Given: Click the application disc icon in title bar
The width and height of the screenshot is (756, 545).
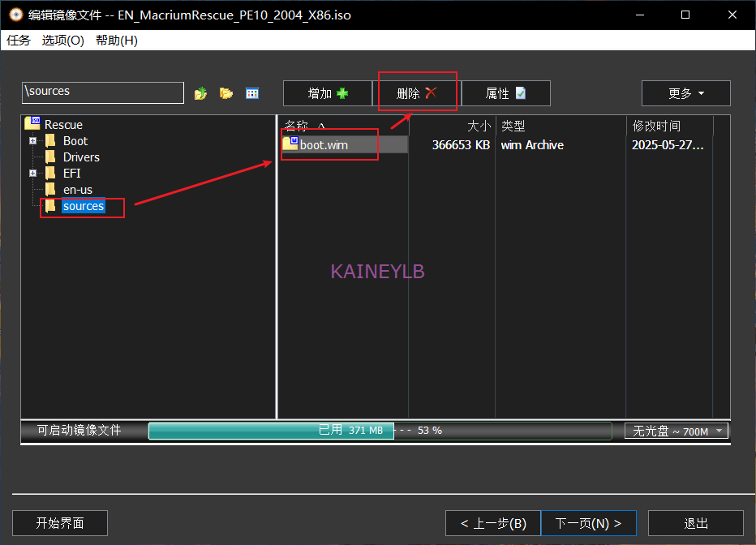Looking at the screenshot, I should (16, 15).
